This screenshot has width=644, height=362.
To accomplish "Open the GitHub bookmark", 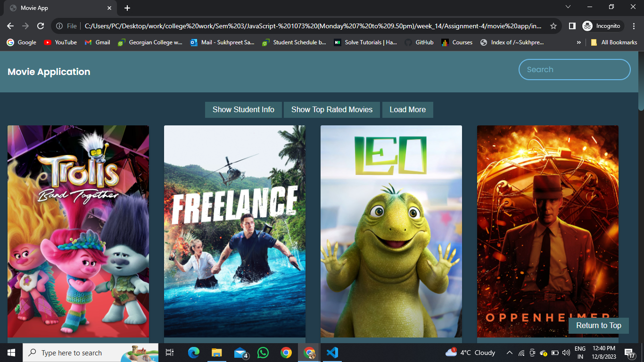I will 419,42.
